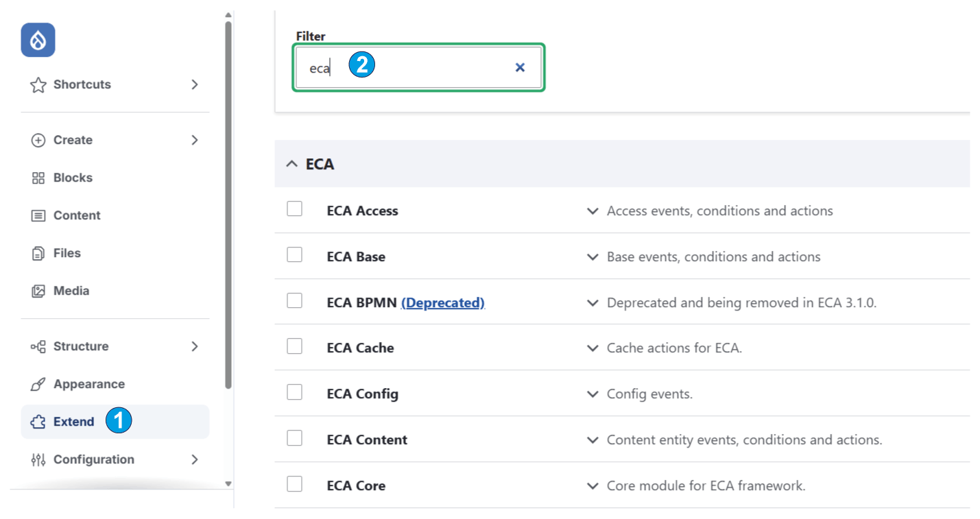980x519 pixels.
Task: Click the Media image icon
Action: tap(38, 291)
